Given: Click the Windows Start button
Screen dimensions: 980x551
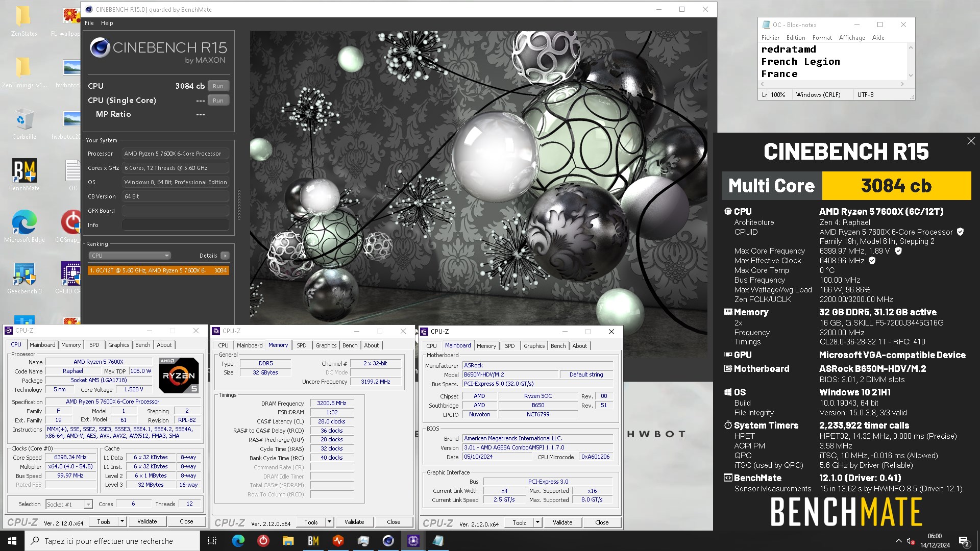Looking at the screenshot, I should click(12, 541).
